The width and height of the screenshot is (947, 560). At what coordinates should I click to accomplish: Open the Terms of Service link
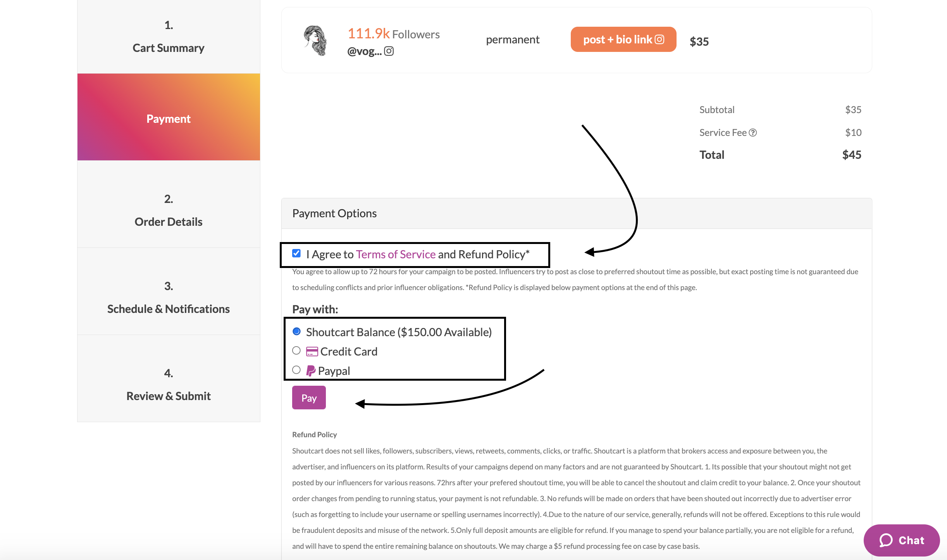coord(396,254)
